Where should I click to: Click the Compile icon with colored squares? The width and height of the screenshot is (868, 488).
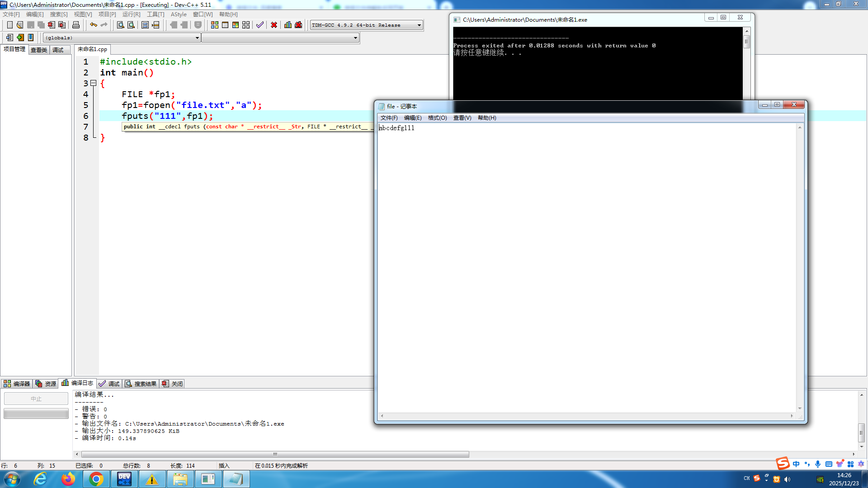click(x=215, y=25)
